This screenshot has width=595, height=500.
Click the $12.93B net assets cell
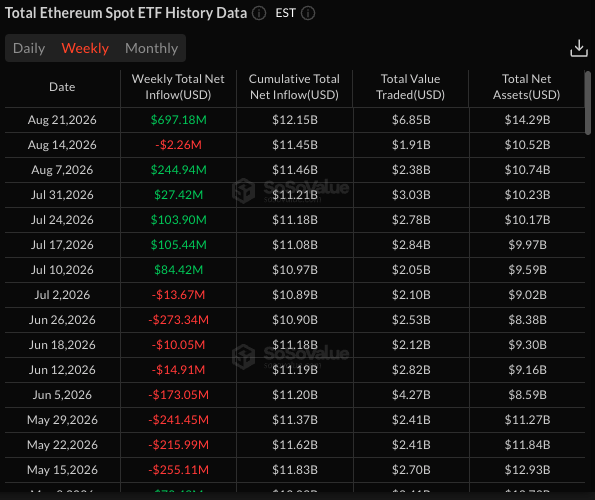[x=527, y=470]
